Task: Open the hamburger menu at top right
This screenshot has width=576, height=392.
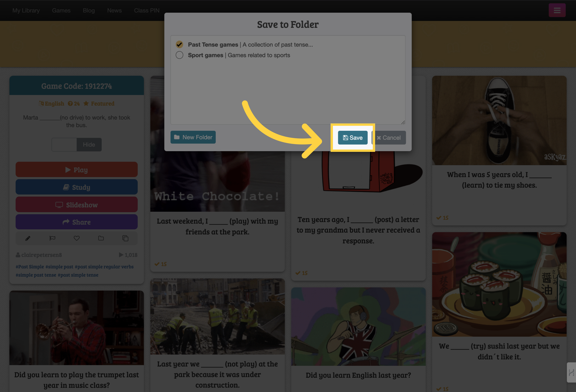Action: tap(557, 10)
